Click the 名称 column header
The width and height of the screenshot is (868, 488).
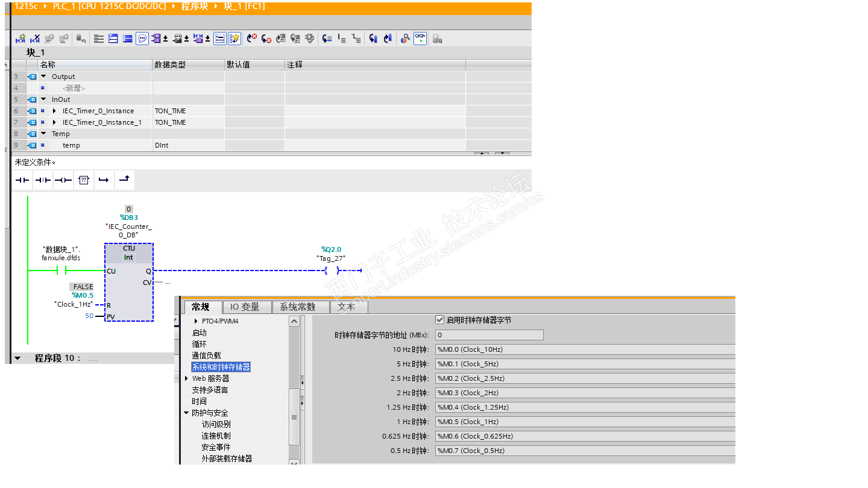95,64
